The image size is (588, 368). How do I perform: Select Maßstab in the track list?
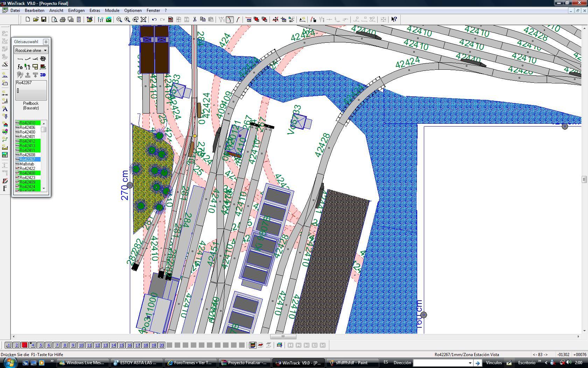point(28,164)
